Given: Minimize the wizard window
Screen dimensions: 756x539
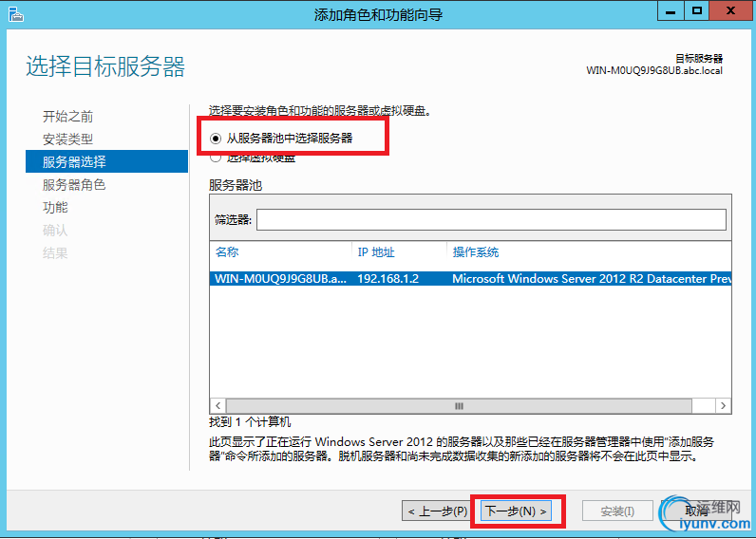Looking at the screenshot, I should [x=671, y=11].
